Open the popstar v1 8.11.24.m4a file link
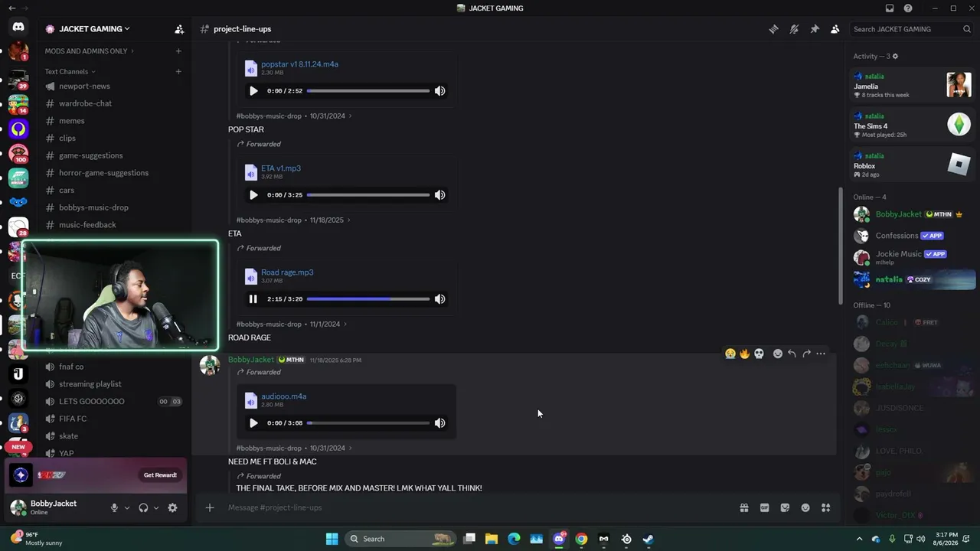This screenshot has height=551, width=980. point(299,64)
